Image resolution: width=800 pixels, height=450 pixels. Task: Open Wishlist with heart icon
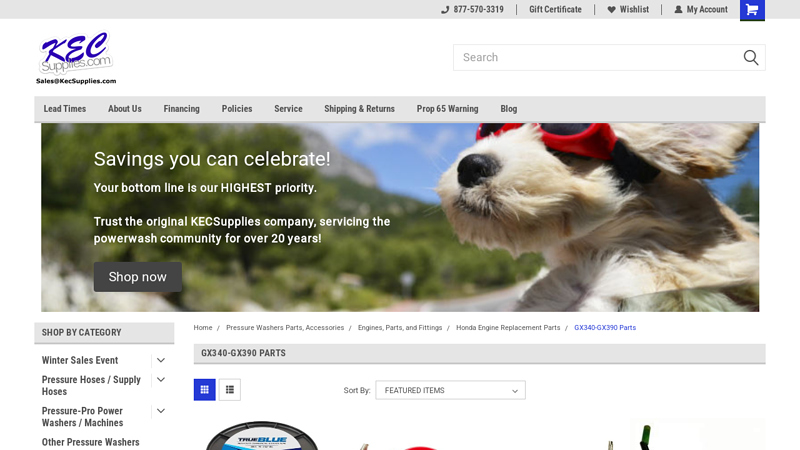[x=627, y=10]
